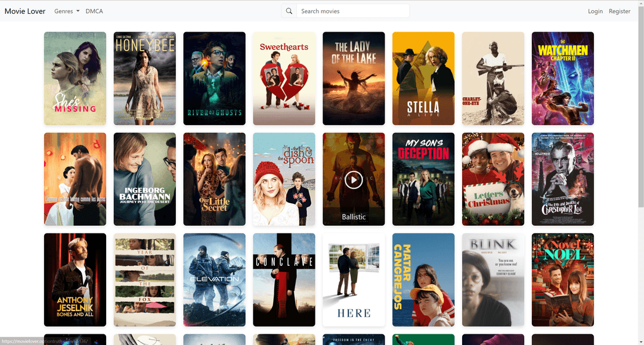Play the Ballistic movie via play icon

[x=354, y=180]
